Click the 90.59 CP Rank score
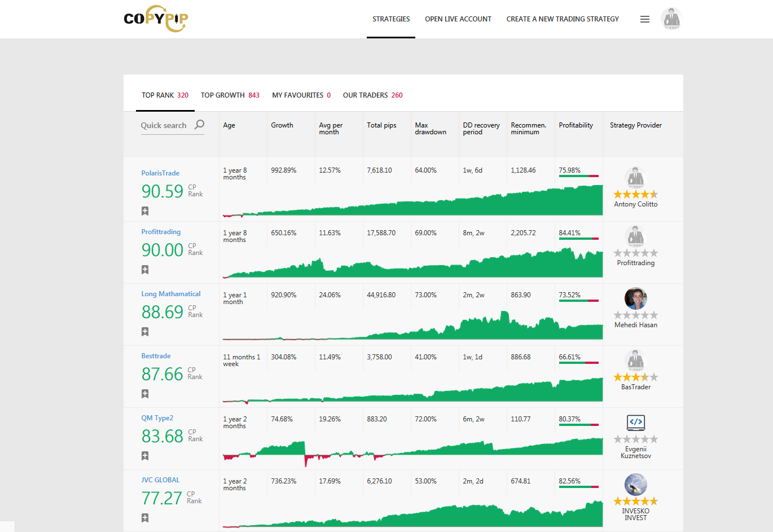Screen dimensions: 773x532 coord(162,191)
